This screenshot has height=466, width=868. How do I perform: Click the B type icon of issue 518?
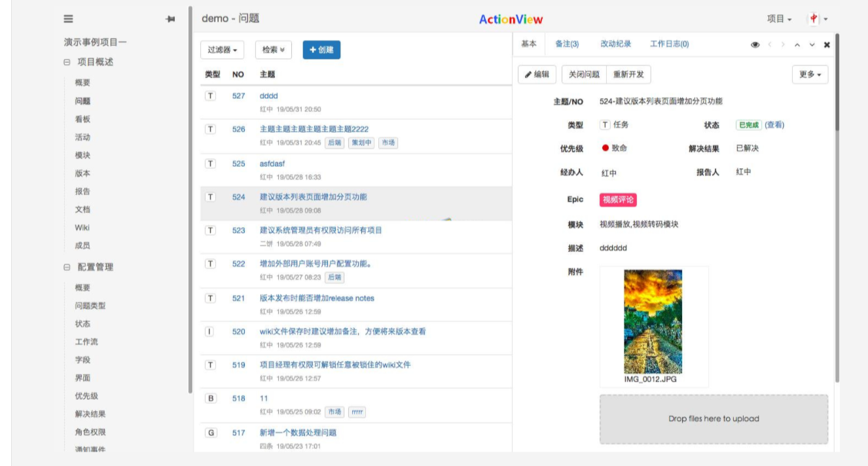[210, 398]
